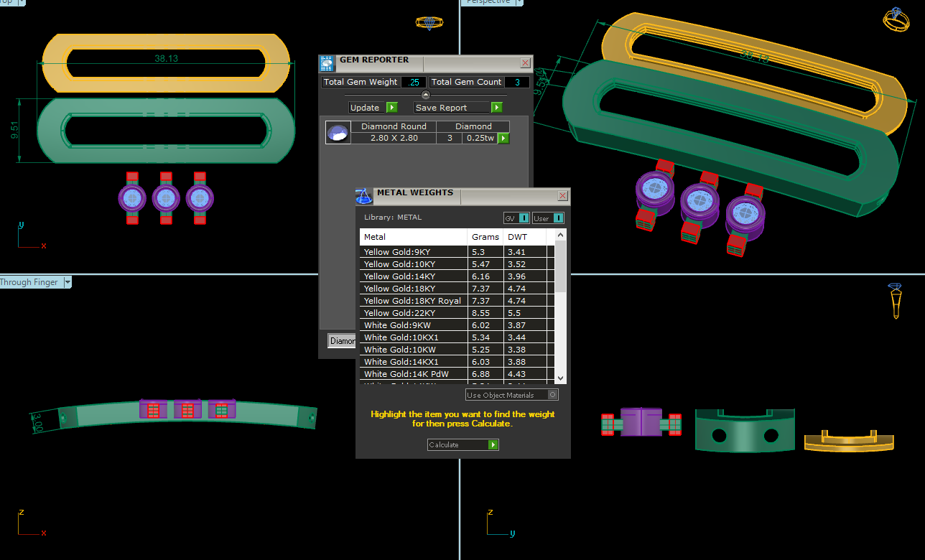Viewport: 925px width, 560px height.
Task: Collapse the Gem Reporter panel divider arrow
Action: point(425,95)
